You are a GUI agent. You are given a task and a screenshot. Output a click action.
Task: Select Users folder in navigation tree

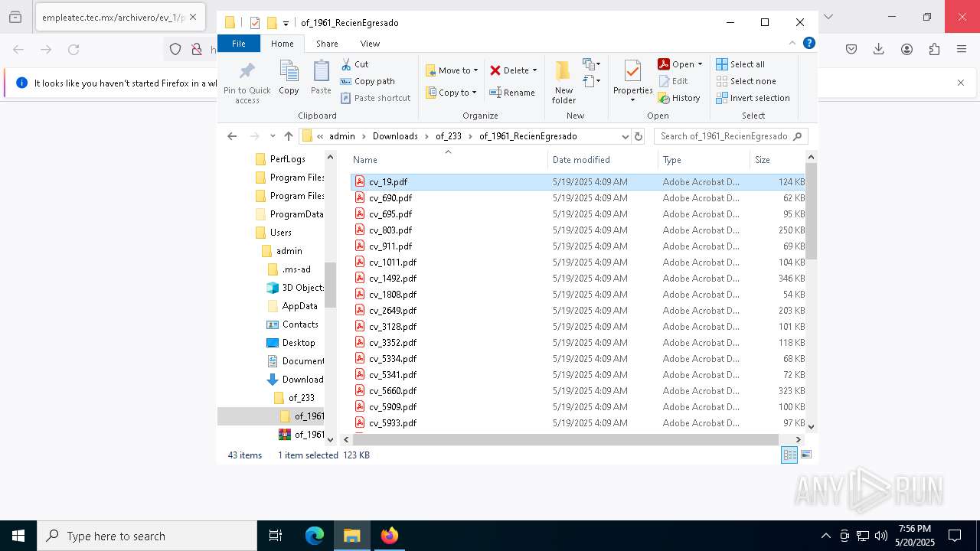pyautogui.click(x=280, y=233)
